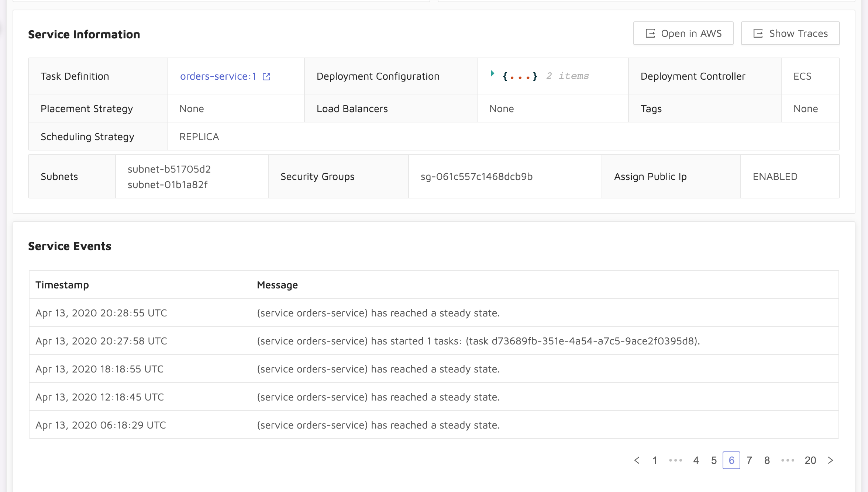The image size is (868, 492).
Task: Click the Security Groups label cell
Action: (x=338, y=177)
